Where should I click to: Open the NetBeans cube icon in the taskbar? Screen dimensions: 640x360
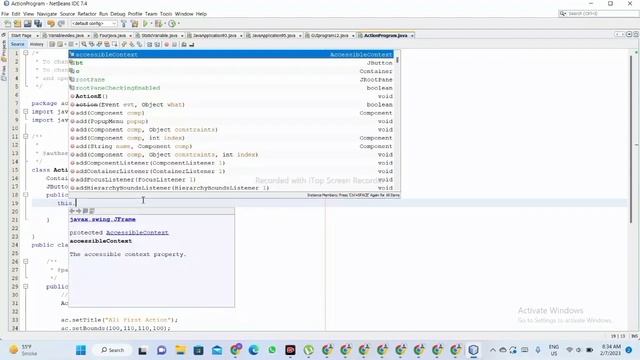[x=473, y=350]
